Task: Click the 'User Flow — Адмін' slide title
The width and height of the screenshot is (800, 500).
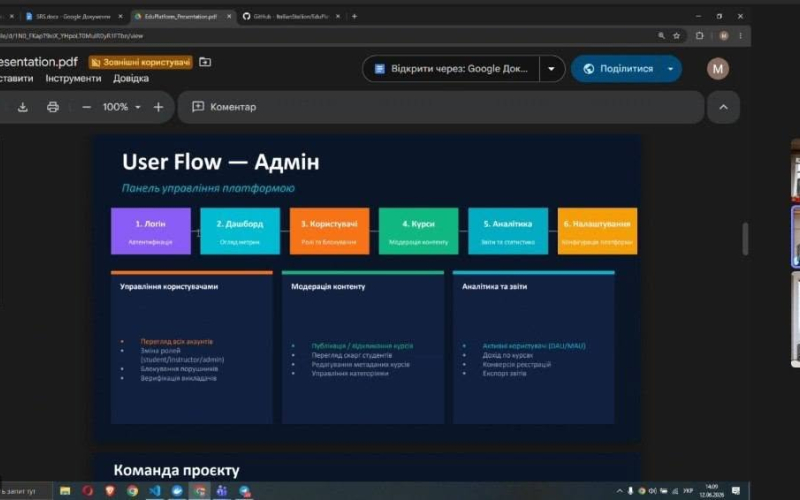Action: (x=220, y=162)
